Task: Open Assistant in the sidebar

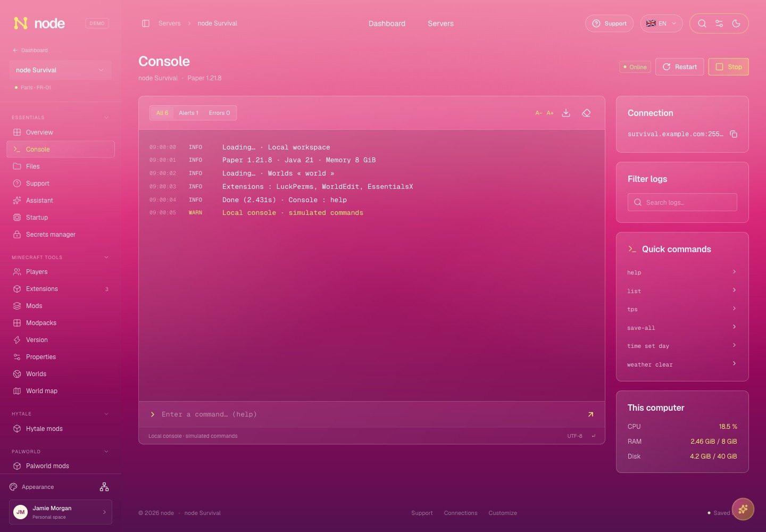Action: pyautogui.click(x=61, y=201)
